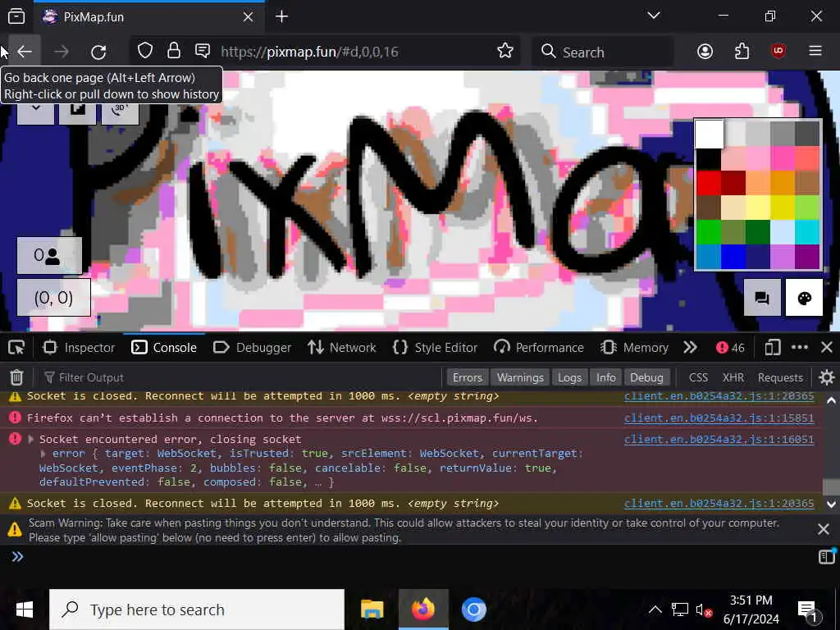Toggle responsive design mode icon
Viewport: 840px width, 630px height.
pyautogui.click(x=772, y=348)
